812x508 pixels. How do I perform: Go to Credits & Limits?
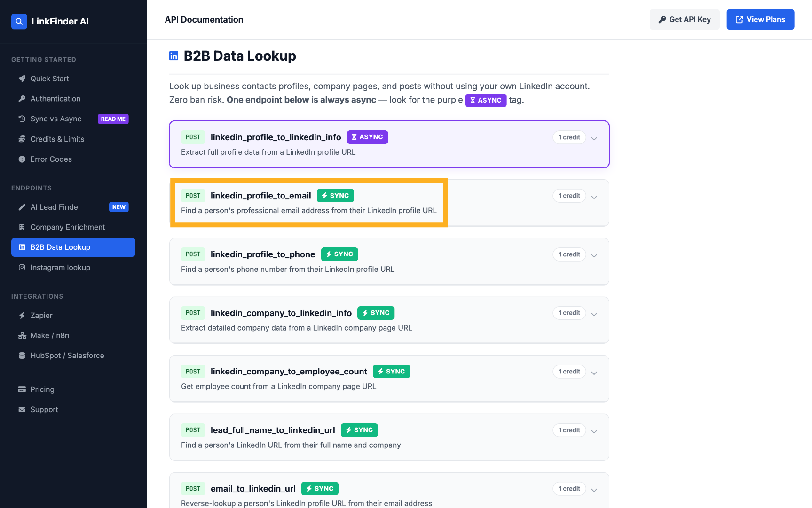click(73, 139)
